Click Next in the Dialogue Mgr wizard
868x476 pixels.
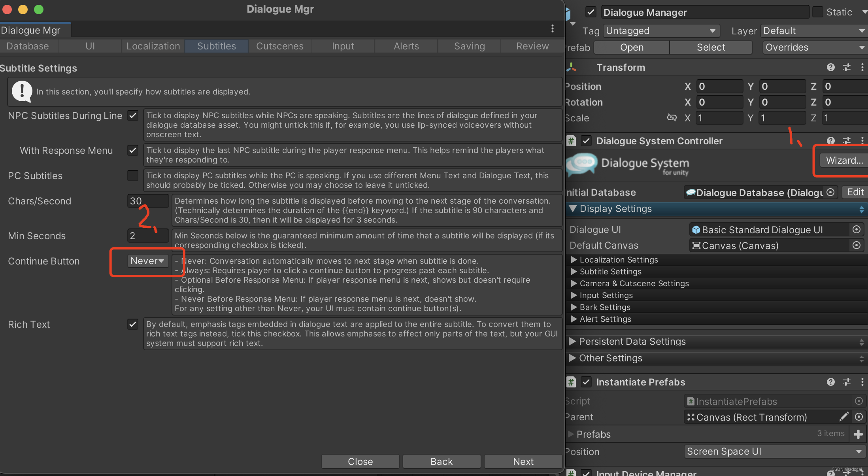click(x=523, y=461)
